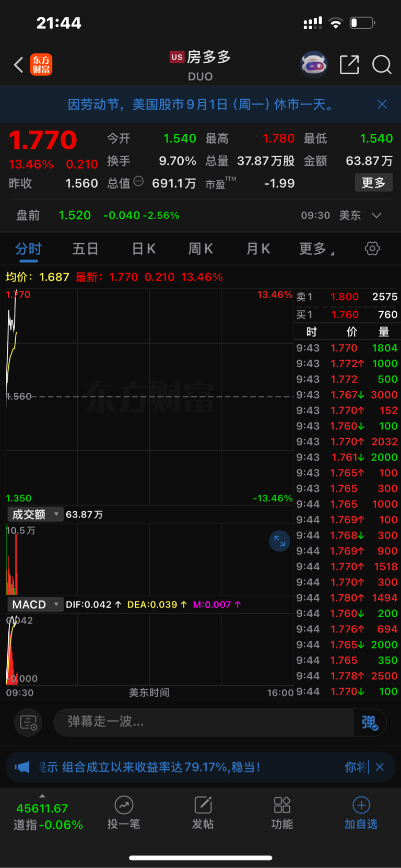Image resolution: width=401 pixels, height=868 pixels.
Task: Open the 东方财富 logo home icon
Action: (41, 65)
